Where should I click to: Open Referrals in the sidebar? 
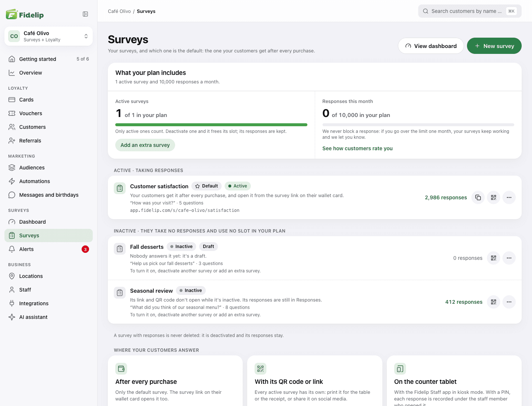pyautogui.click(x=48, y=141)
